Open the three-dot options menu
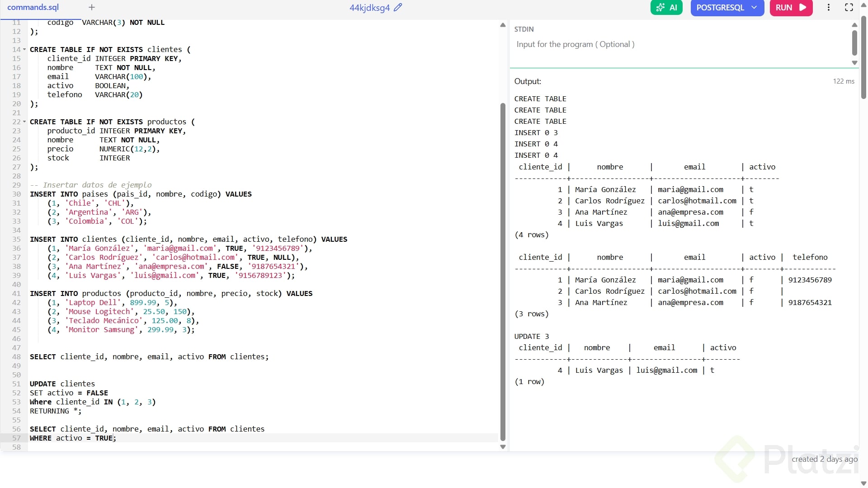Viewport: 868px width, 488px height. pos(828,8)
